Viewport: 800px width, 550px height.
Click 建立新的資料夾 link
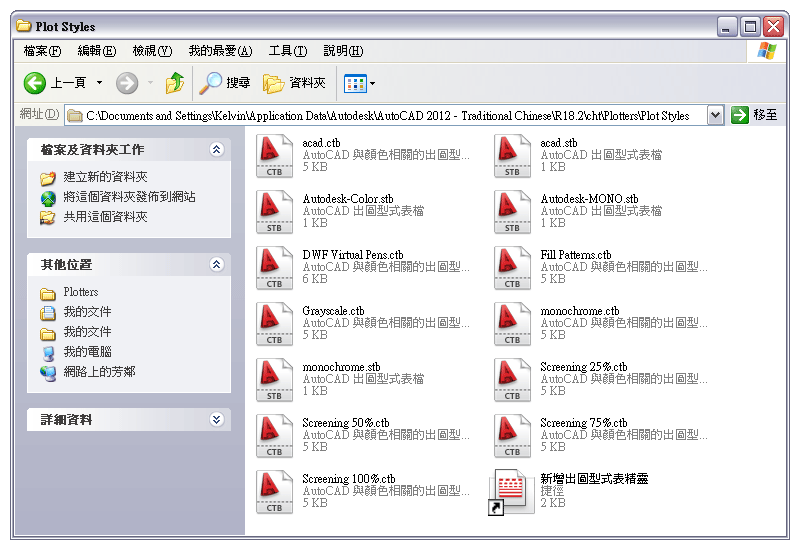(105, 177)
